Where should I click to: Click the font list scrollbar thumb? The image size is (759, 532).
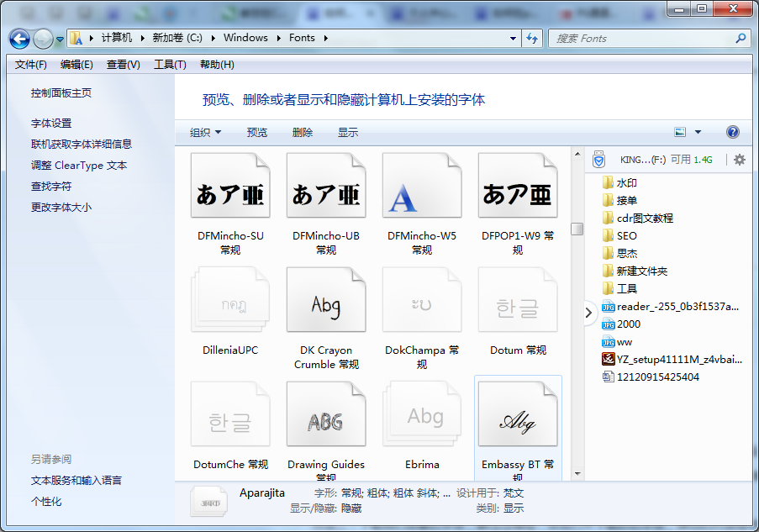click(x=577, y=229)
